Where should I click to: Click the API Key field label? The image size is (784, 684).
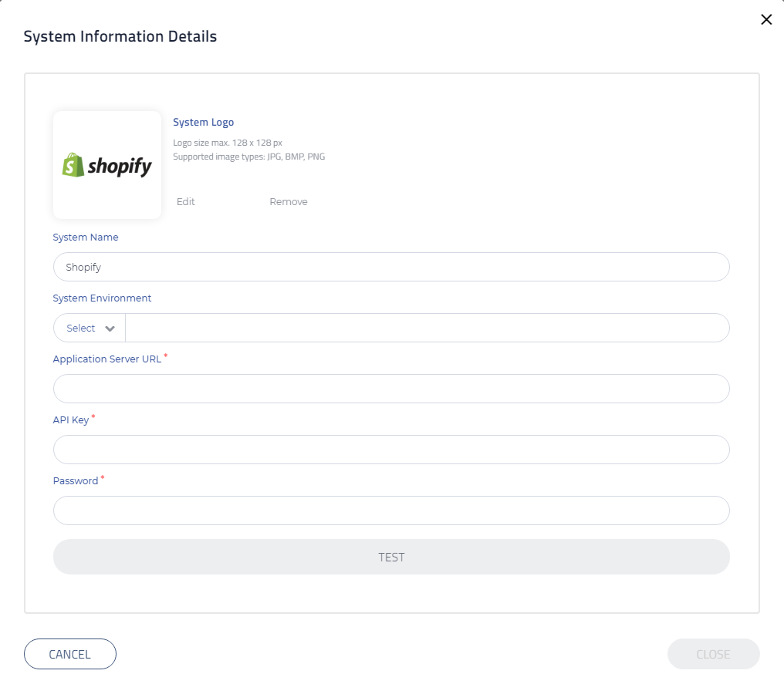pos(71,420)
